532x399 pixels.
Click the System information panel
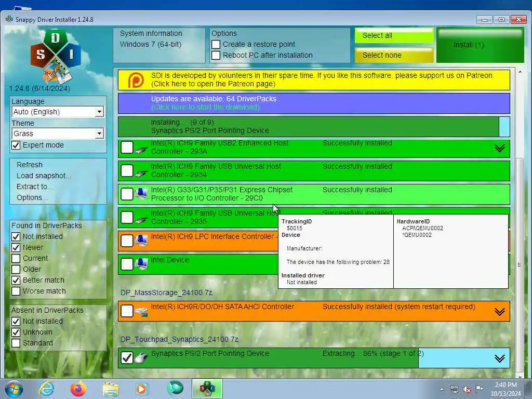tap(159, 46)
